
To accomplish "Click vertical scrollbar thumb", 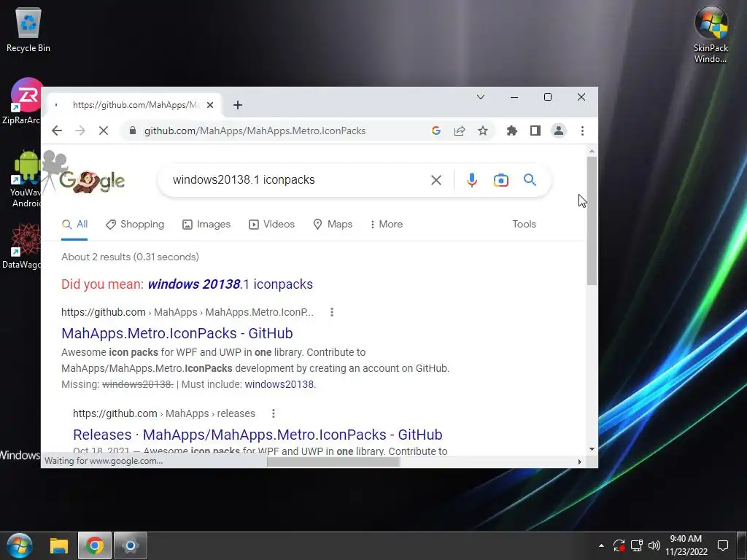I will (x=592, y=220).
